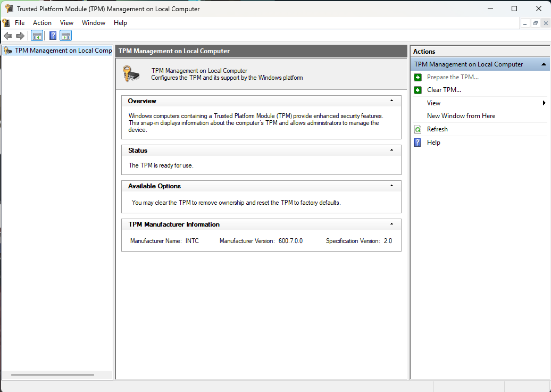Expand the View submenu arrow in the Actions pane
Viewport: 551px width, 392px height.
click(x=544, y=103)
